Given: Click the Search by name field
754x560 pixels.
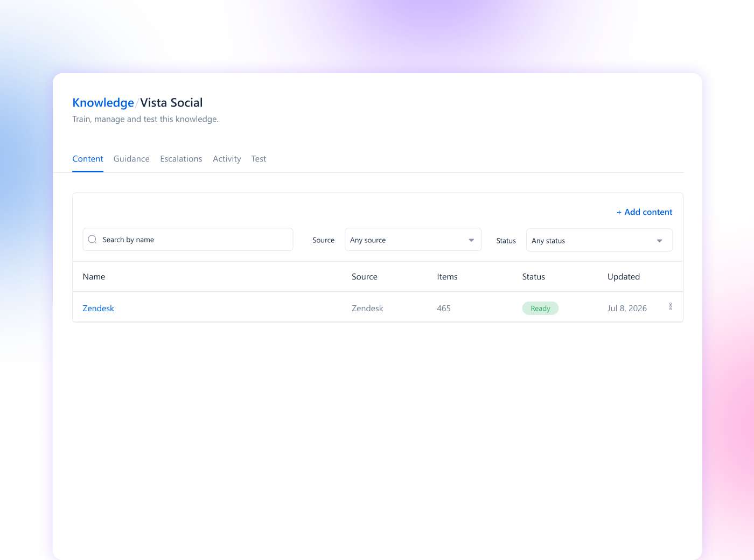Looking at the screenshot, I should 188,240.
